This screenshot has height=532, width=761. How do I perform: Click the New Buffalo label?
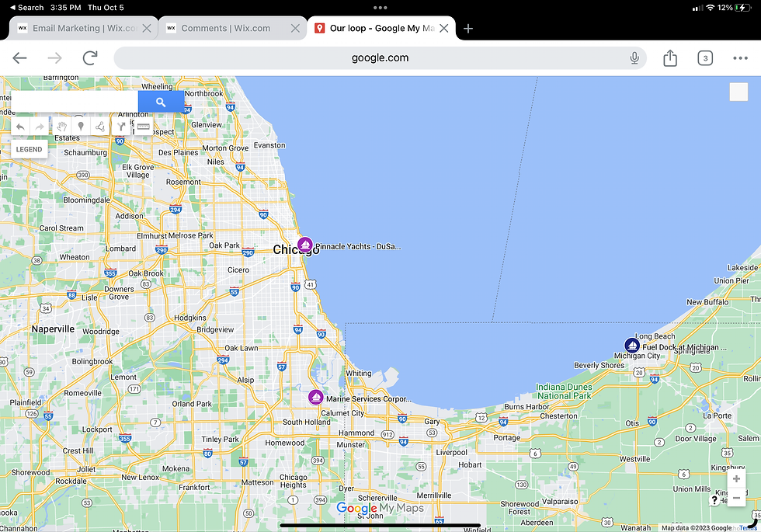707,302
